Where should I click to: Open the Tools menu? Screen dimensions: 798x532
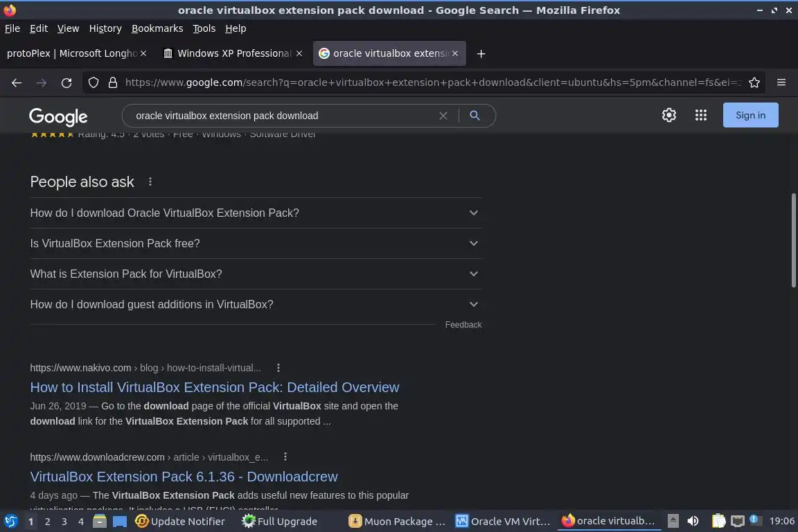point(204,28)
